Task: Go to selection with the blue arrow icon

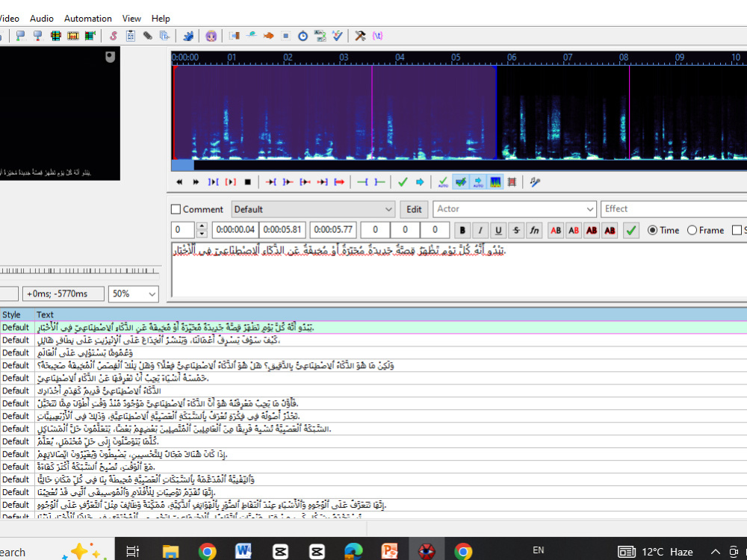Action: [x=420, y=182]
